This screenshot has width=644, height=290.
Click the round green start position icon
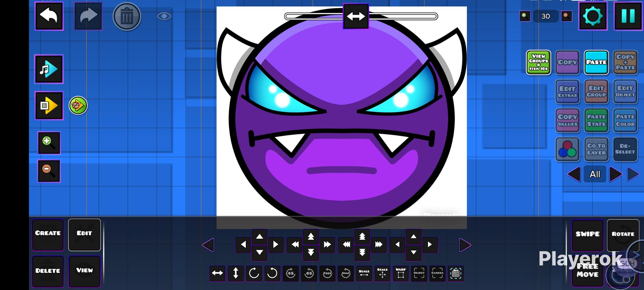point(78,105)
